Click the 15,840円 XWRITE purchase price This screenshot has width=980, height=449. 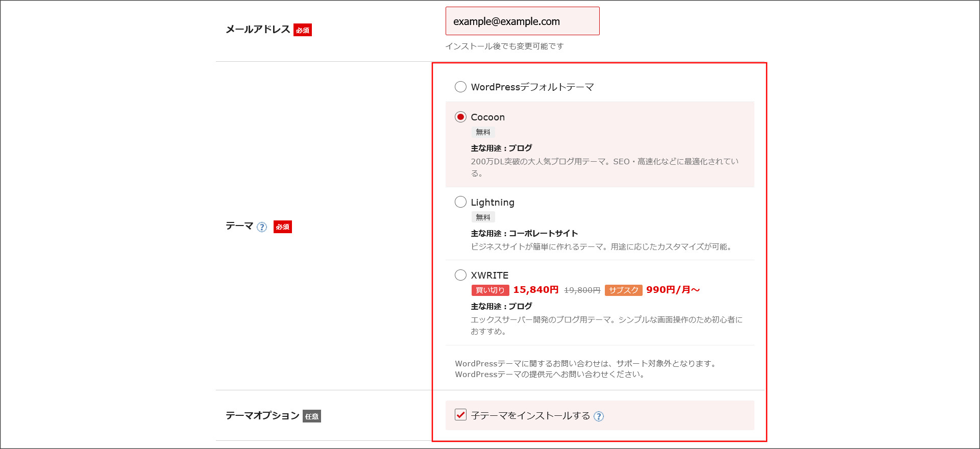click(x=535, y=290)
